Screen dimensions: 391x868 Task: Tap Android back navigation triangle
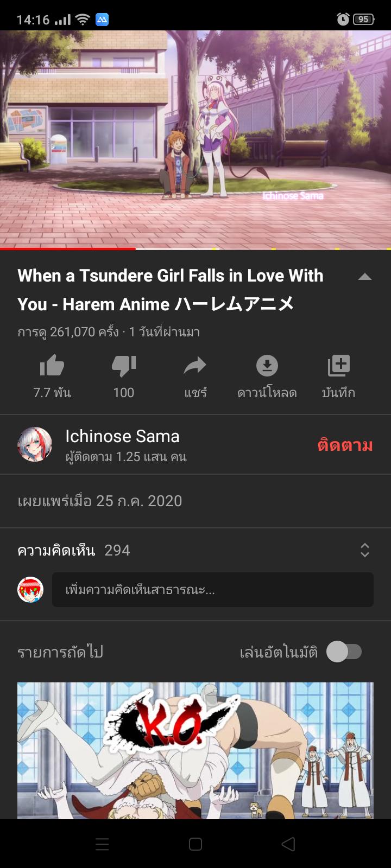[288, 844]
